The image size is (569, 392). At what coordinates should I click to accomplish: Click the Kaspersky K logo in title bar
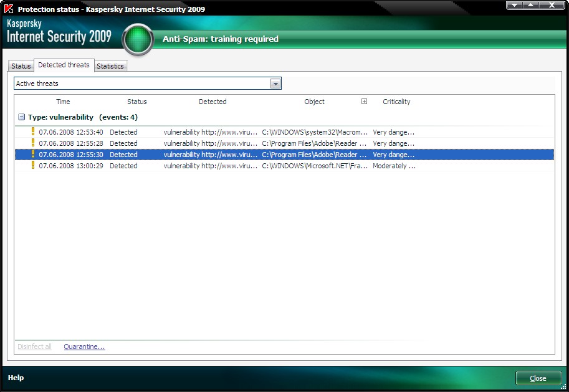[x=9, y=9]
